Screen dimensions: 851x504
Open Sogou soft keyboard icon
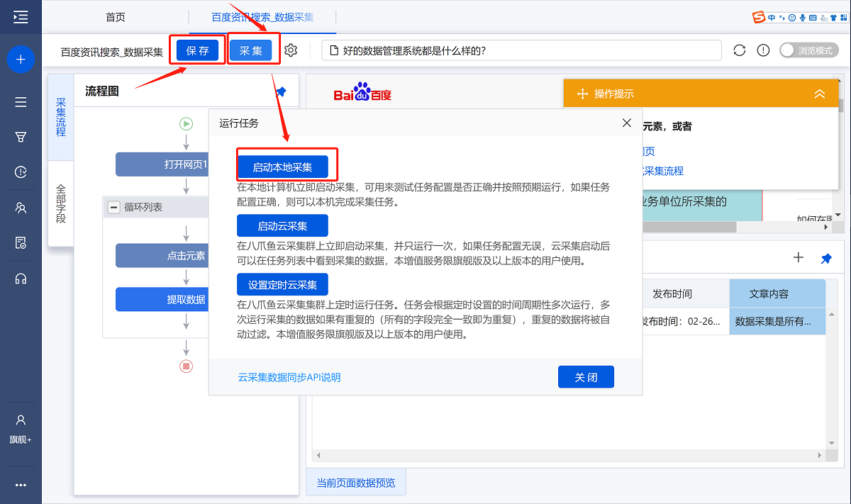click(x=814, y=18)
